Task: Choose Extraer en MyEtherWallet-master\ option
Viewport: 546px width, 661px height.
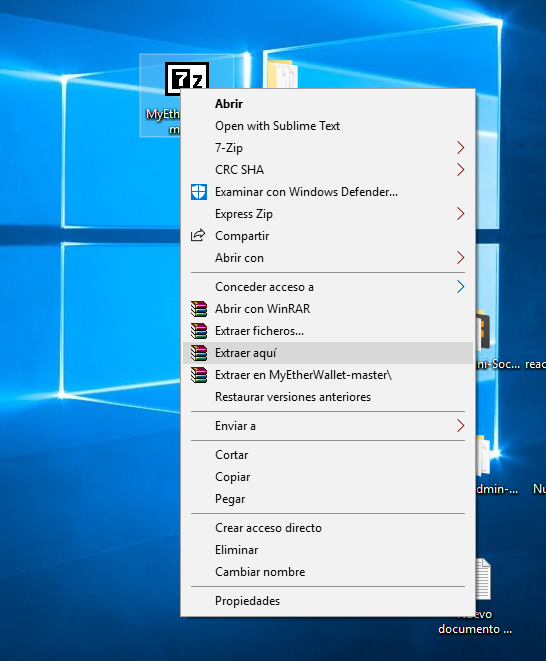Action: [x=328, y=375]
